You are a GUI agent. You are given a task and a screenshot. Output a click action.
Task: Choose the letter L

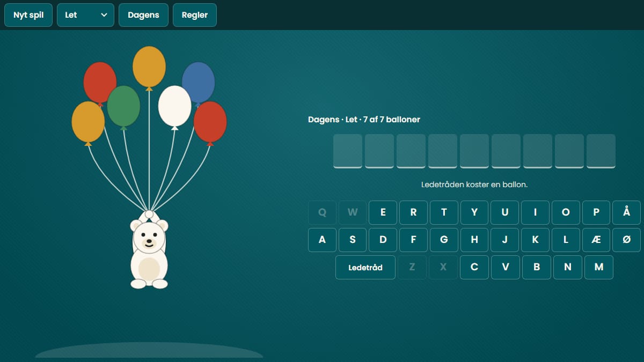(x=566, y=240)
